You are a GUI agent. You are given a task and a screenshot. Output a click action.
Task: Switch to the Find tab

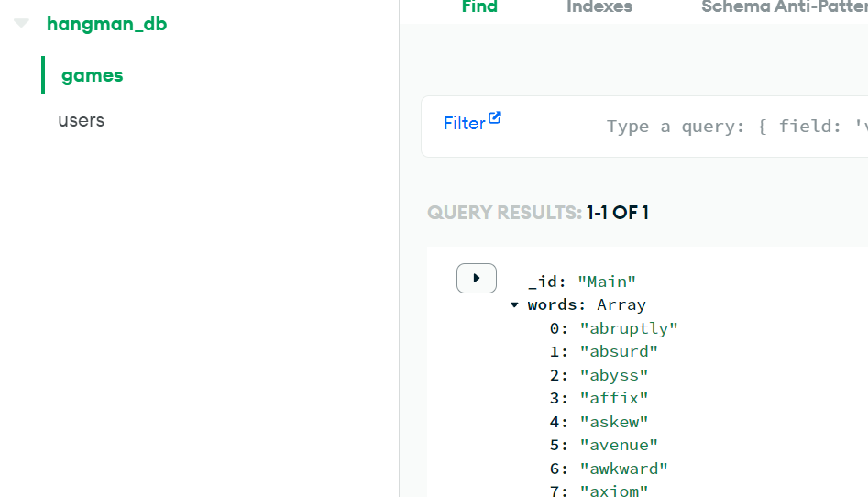(479, 7)
